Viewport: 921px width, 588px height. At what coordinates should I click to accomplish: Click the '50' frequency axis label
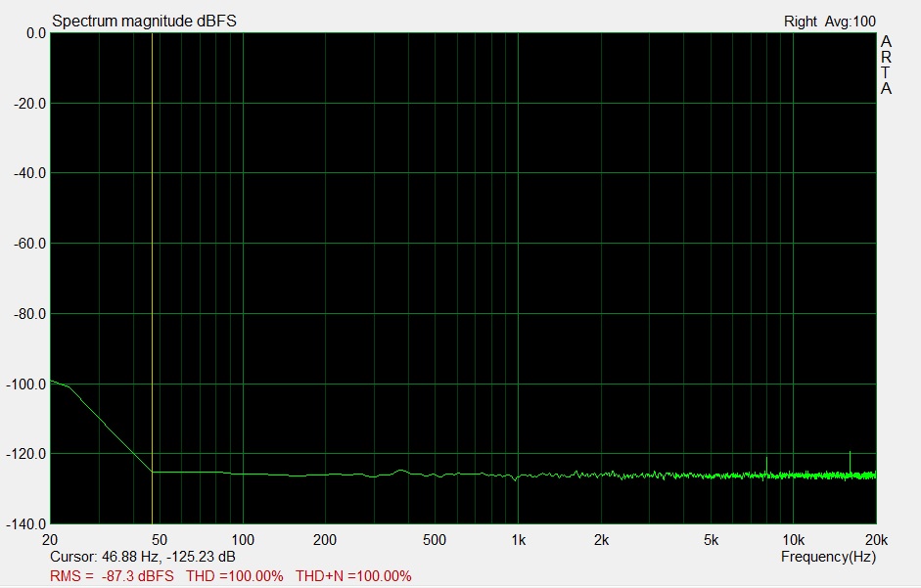(160, 540)
